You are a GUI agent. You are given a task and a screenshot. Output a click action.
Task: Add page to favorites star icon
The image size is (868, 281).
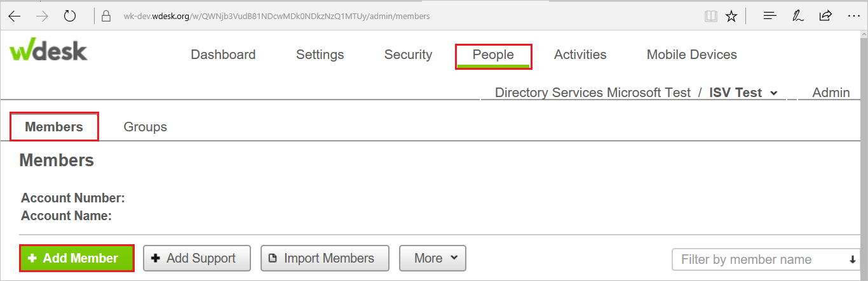[x=731, y=16]
